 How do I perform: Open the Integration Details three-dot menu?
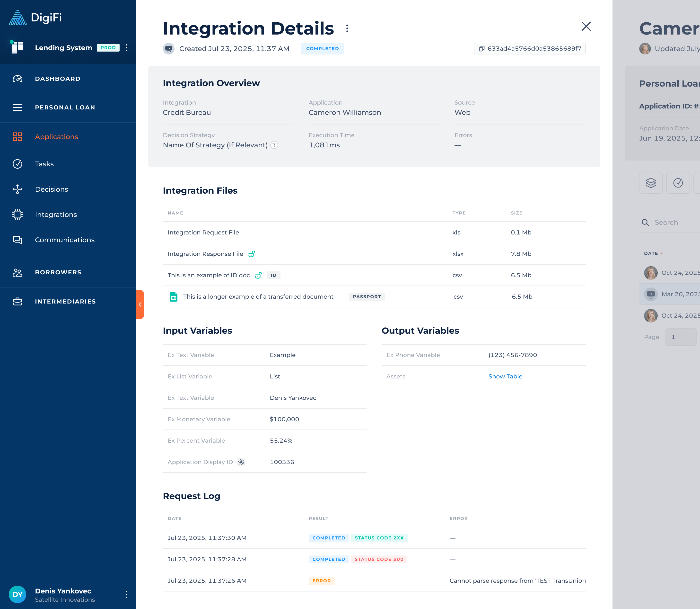[347, 28]
